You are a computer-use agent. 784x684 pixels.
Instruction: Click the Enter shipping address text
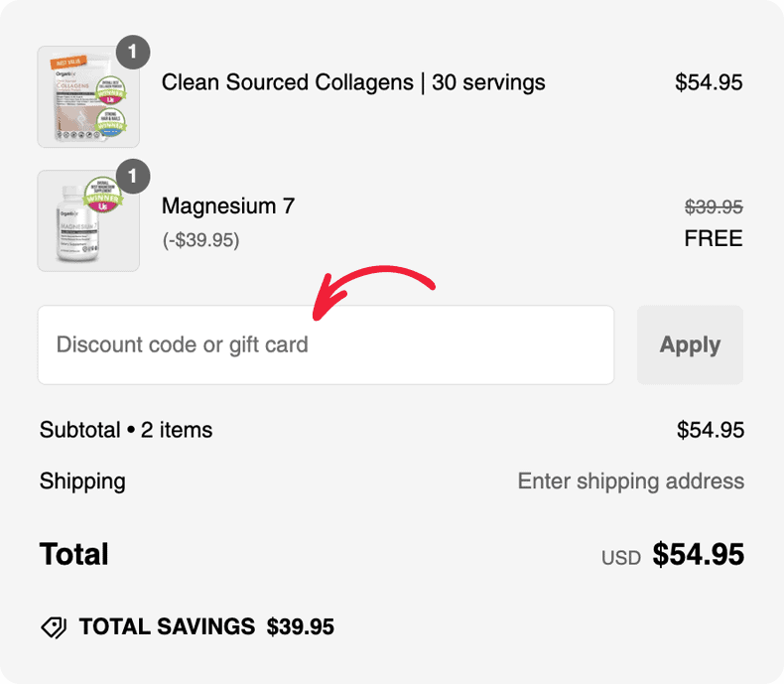point(630,481)
